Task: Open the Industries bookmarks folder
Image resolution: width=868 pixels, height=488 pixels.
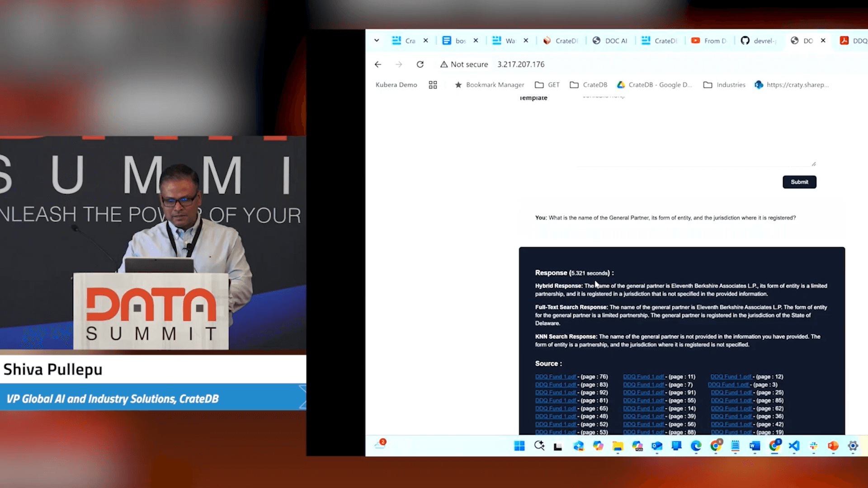Action: point(724,85)
